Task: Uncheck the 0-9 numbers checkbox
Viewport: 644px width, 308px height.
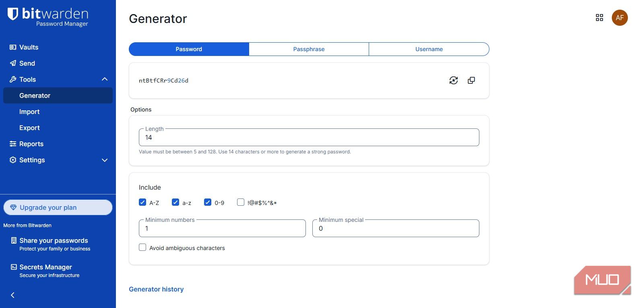Action: point(208,202)
